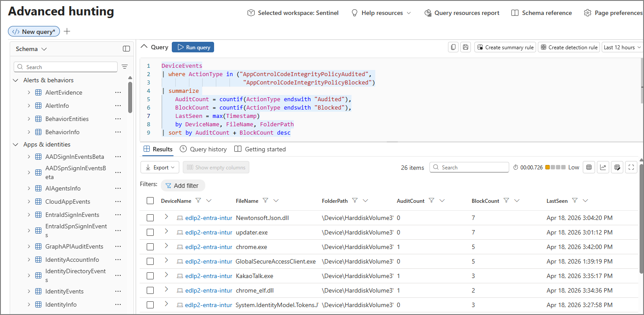The height and width of the screenshot is (315, 644).
Task: Switch to the Query history tab
Action: pos(203,149)
